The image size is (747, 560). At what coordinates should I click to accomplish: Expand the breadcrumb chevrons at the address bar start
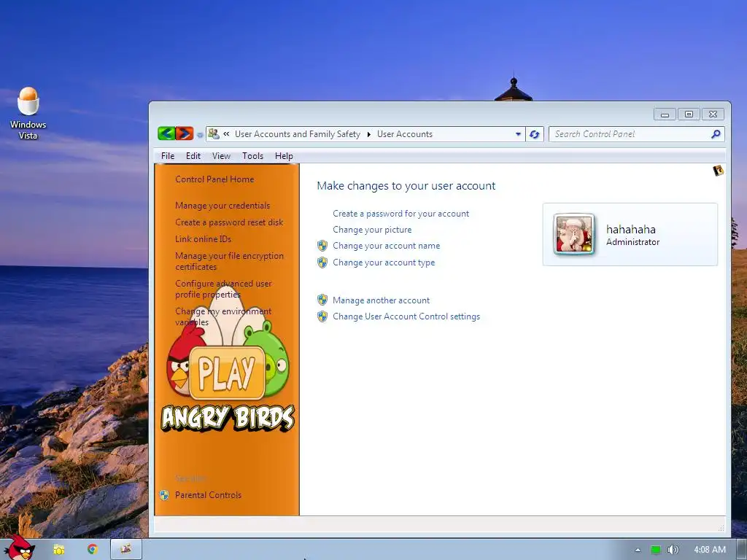tap(226, 134)
